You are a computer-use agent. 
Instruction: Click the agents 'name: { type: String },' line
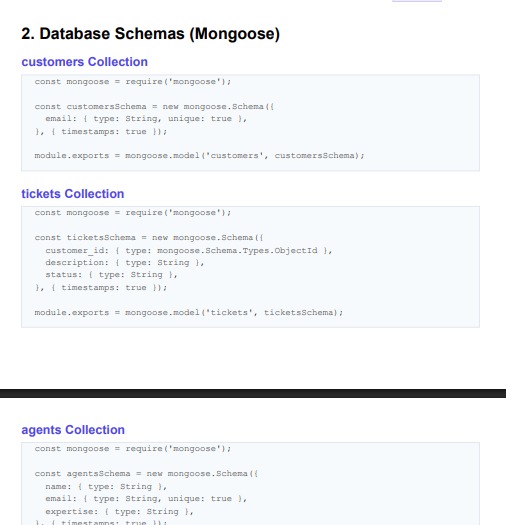pos(106,486)
